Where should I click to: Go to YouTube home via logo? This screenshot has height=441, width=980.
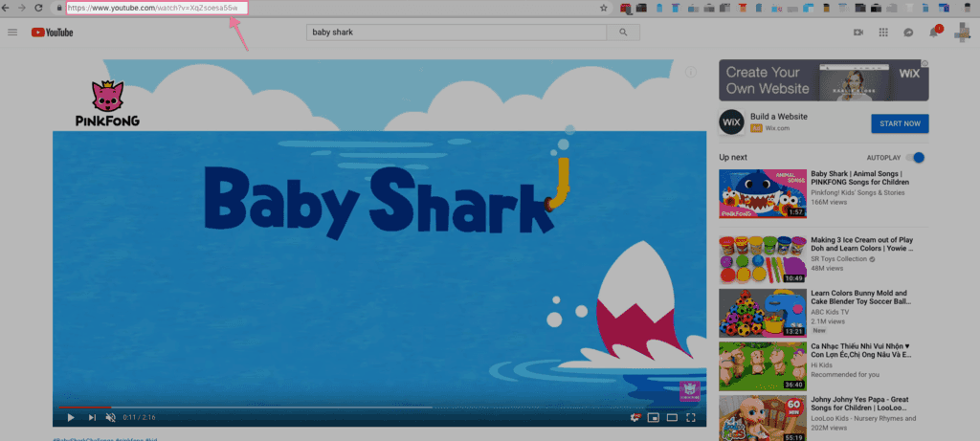point(53,33)
